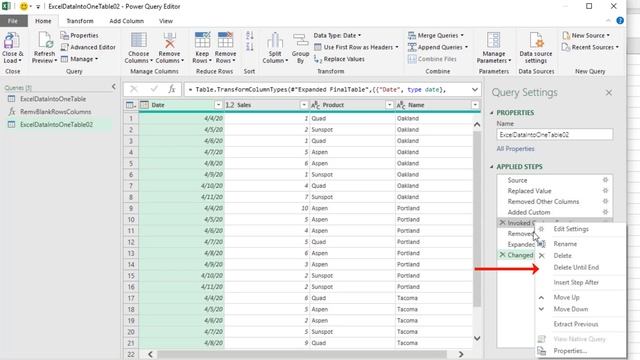Sort descending using the sort icon
The height and width of the screenshot is (360, 640).
250,47
